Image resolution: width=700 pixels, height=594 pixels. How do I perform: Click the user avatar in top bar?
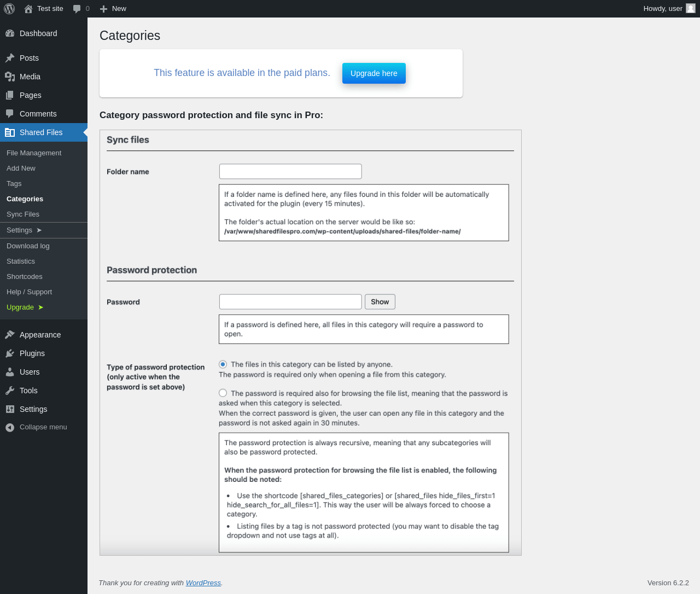[691, 8]
